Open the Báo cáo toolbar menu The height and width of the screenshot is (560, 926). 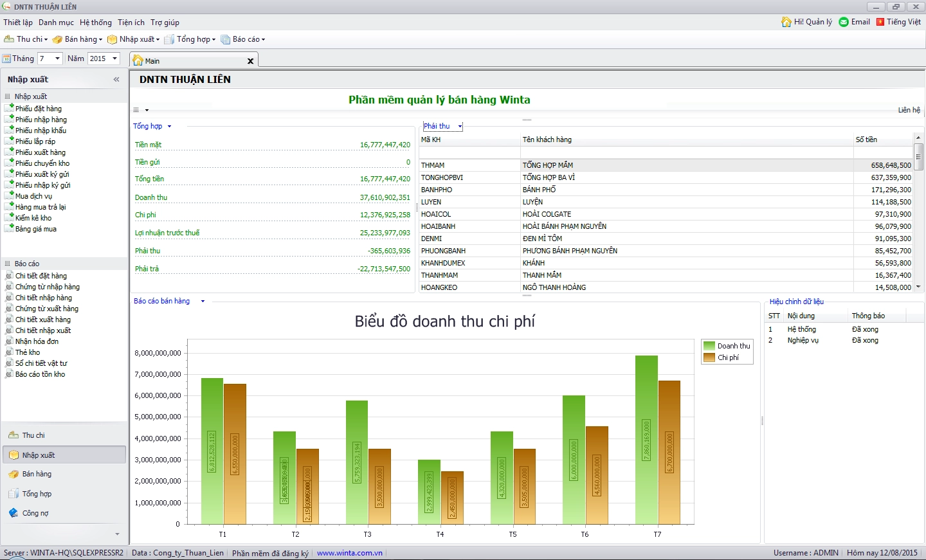tap(242, 39)
